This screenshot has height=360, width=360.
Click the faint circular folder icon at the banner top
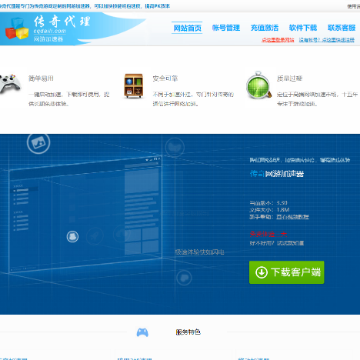175,147
